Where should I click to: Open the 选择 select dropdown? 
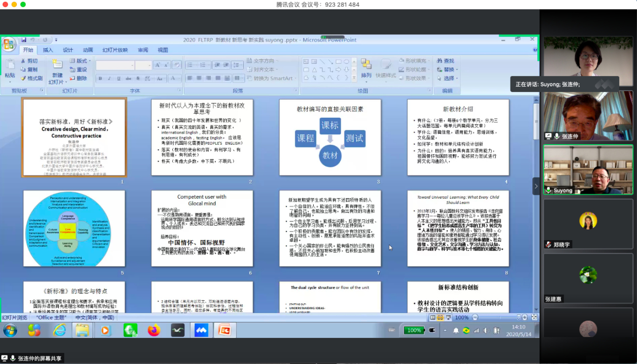[447, 78]
